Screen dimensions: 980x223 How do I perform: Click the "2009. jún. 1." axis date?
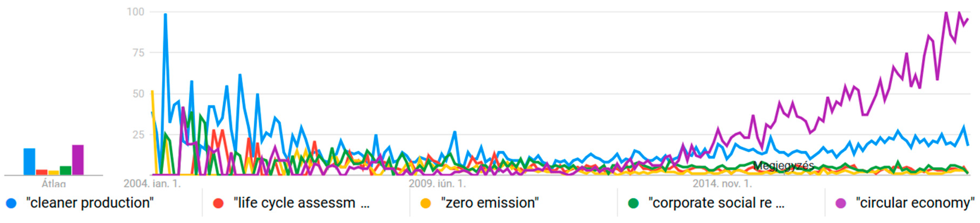click(x=437, y=183)
